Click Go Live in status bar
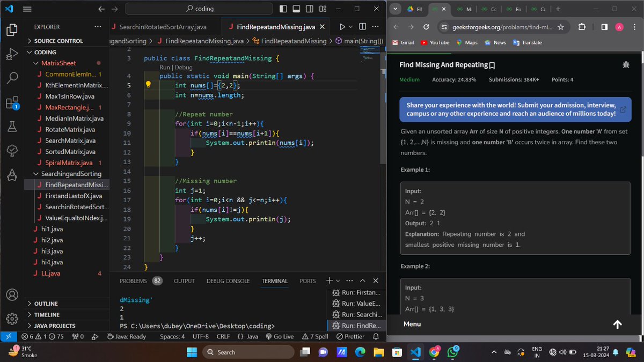The height and width of the screenshot is (362, 644). point(279,336)
